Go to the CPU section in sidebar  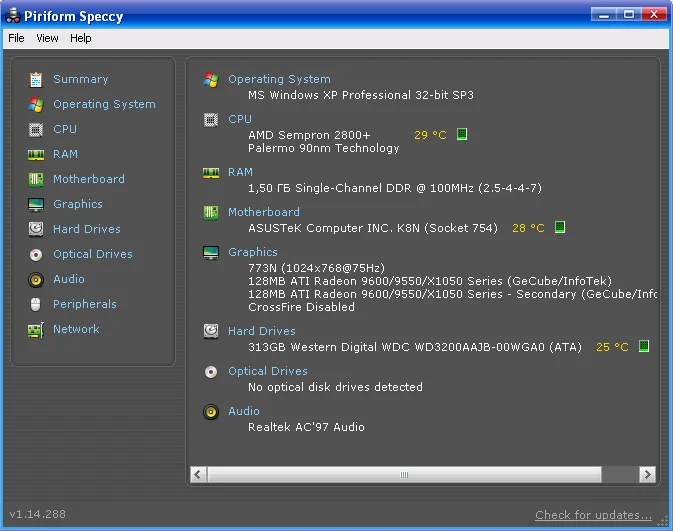click(65, 129)
